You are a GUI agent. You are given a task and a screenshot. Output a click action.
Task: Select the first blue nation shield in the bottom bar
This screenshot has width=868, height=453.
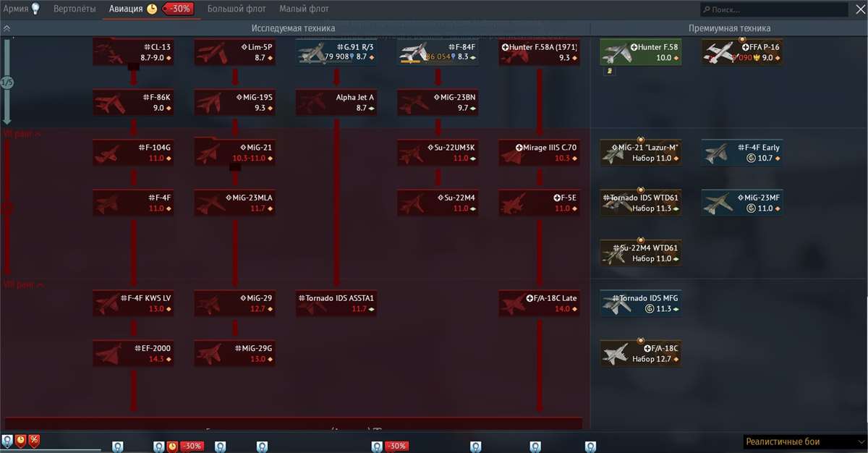(x=116, y=446)
